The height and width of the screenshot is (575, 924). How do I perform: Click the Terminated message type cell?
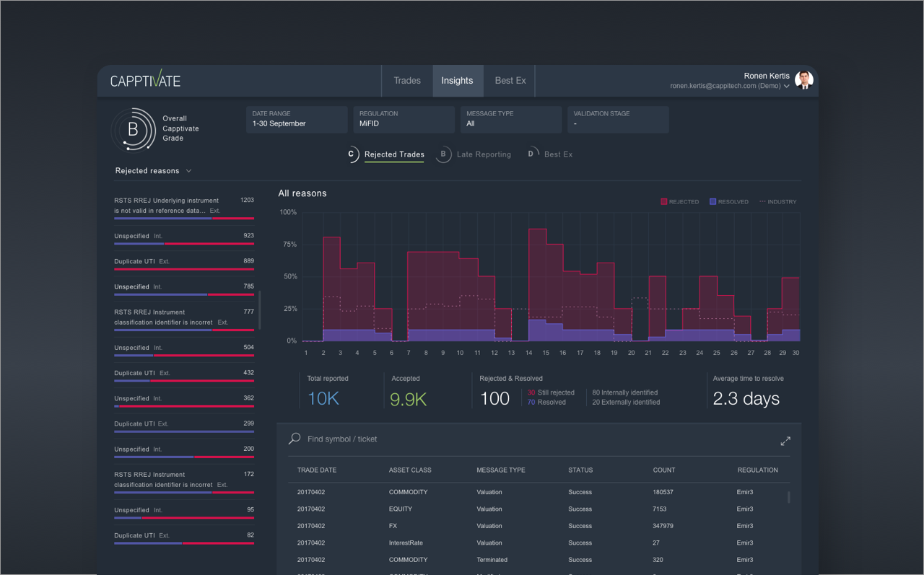(x=492, y=560)
